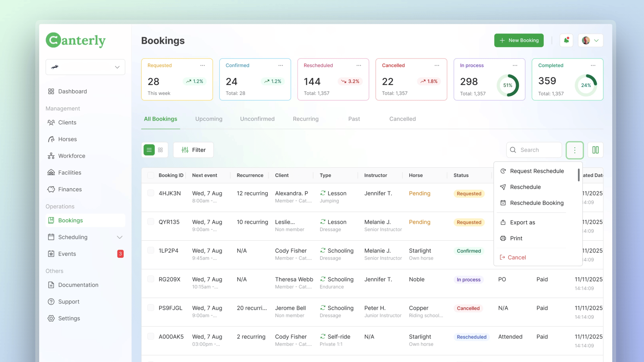Open Confirmed card options dots

pyautogui.click(x=281, y=65)
